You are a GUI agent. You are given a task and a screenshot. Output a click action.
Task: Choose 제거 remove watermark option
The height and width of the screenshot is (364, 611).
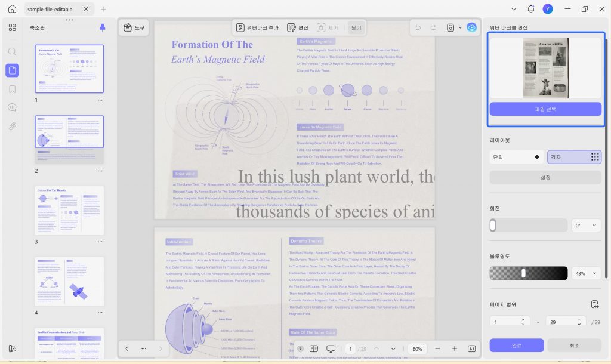pyautogui.click(x=328, y=27)
